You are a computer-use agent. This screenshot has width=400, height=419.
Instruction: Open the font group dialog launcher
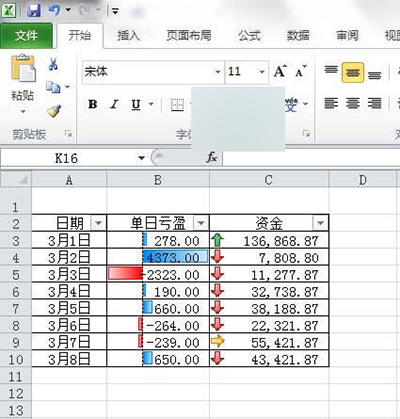point(306,134)
